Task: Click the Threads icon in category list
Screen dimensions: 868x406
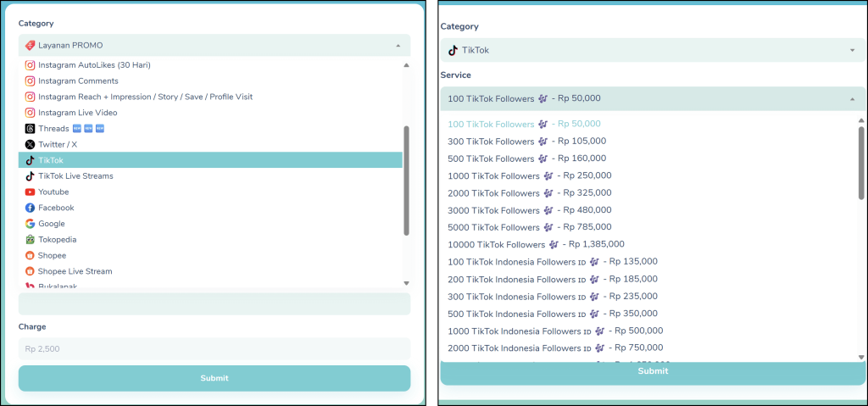Action: point(31,129)
